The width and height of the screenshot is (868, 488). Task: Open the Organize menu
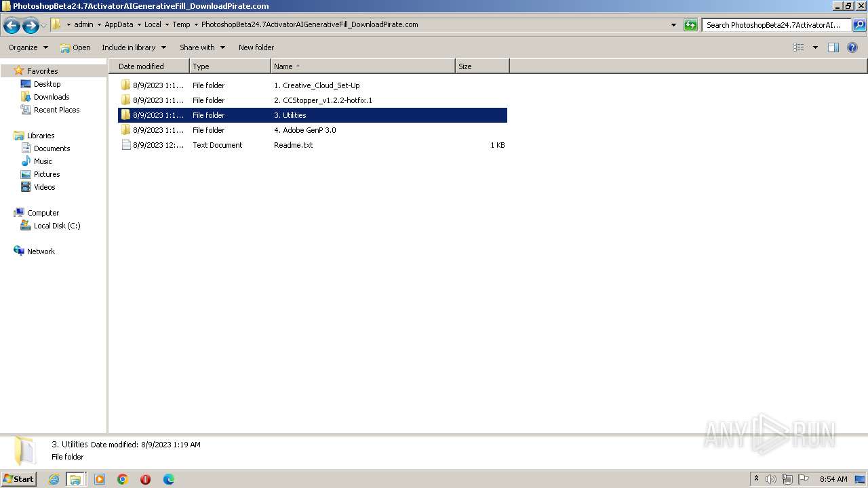click(x=28, y=47)
